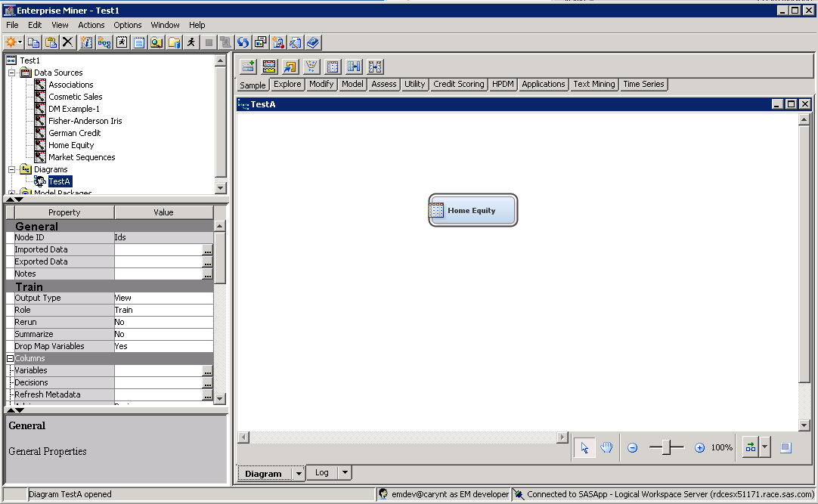
Task: Select the arrow pointer selection tool
Action: [x=584, y=447]
